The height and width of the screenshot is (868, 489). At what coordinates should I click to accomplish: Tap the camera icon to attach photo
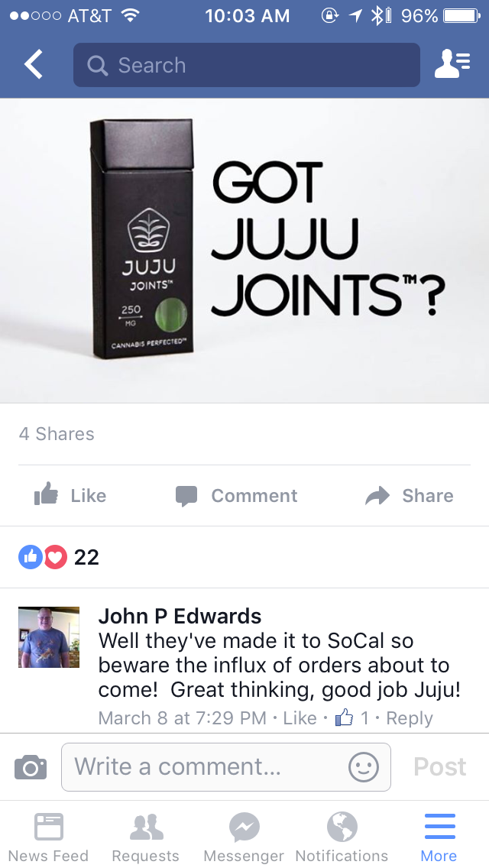tap(31, 767)
